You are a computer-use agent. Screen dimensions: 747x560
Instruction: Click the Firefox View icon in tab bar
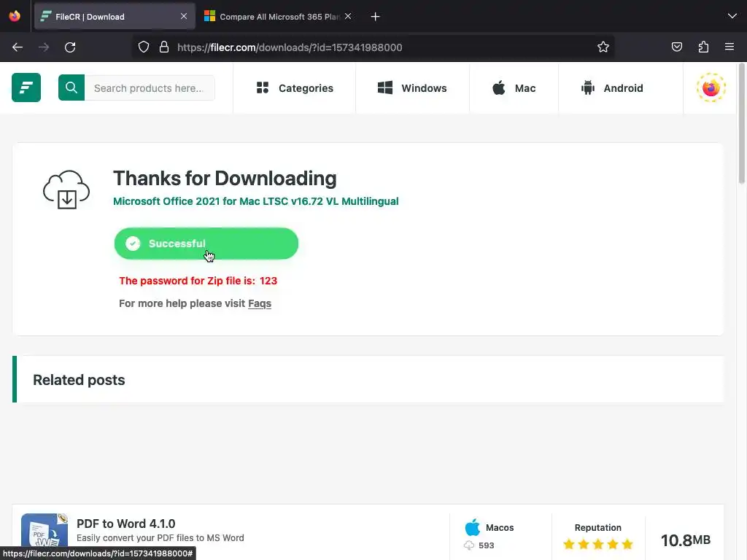click(15, 16)
